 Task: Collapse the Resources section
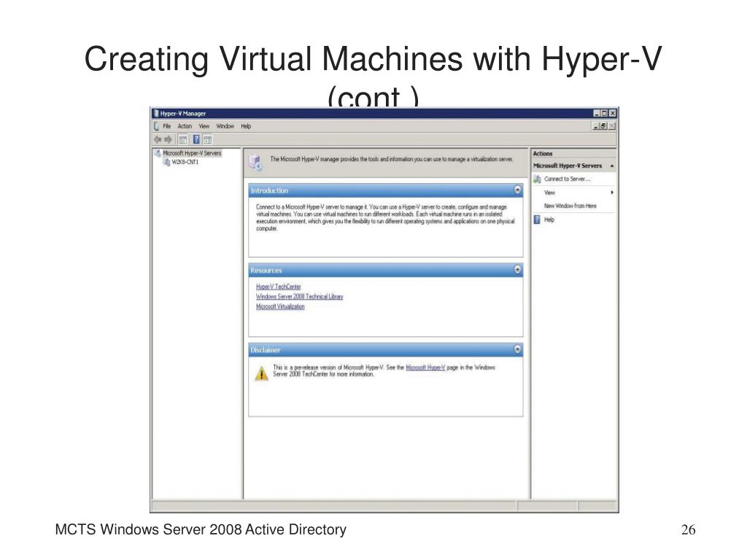(517, 270)
